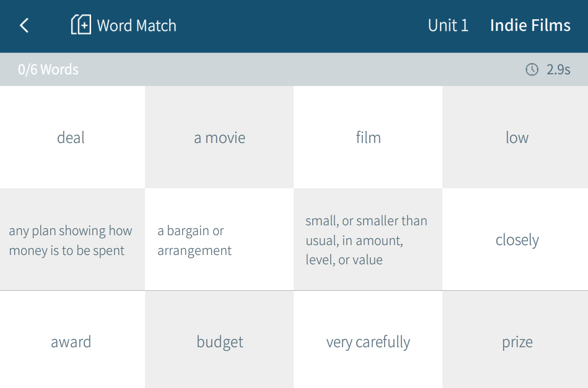This screenshot has height=388, width=588.
Task: Click the Word Match header title
Action: tap(136, 25)
